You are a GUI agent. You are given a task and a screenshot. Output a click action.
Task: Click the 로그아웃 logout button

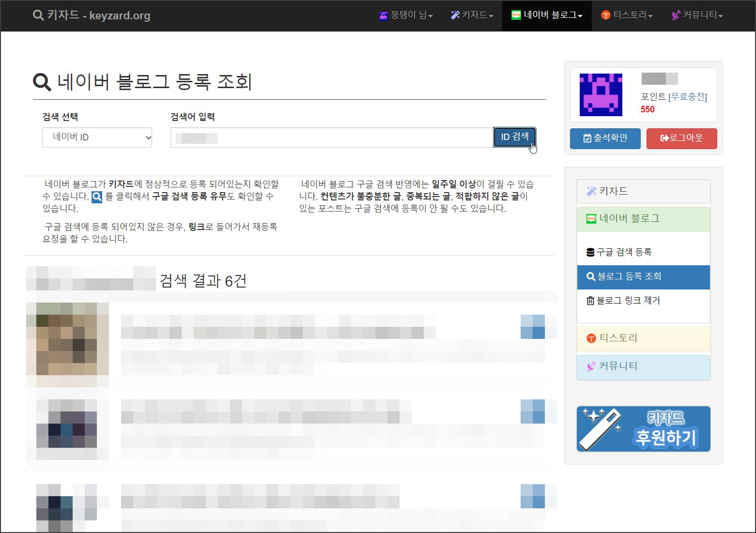681,138
